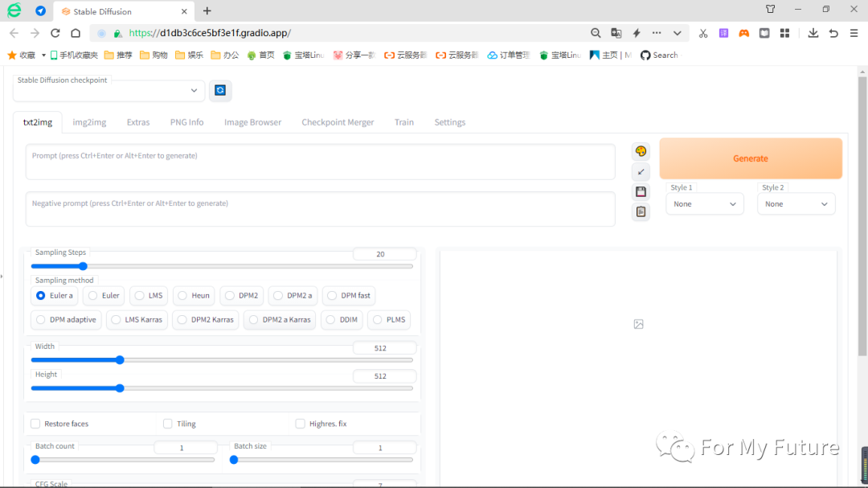Screen dimensions: 868x488
Task: Click the scissors screenshot tool icon
Action: coord(703,33)
